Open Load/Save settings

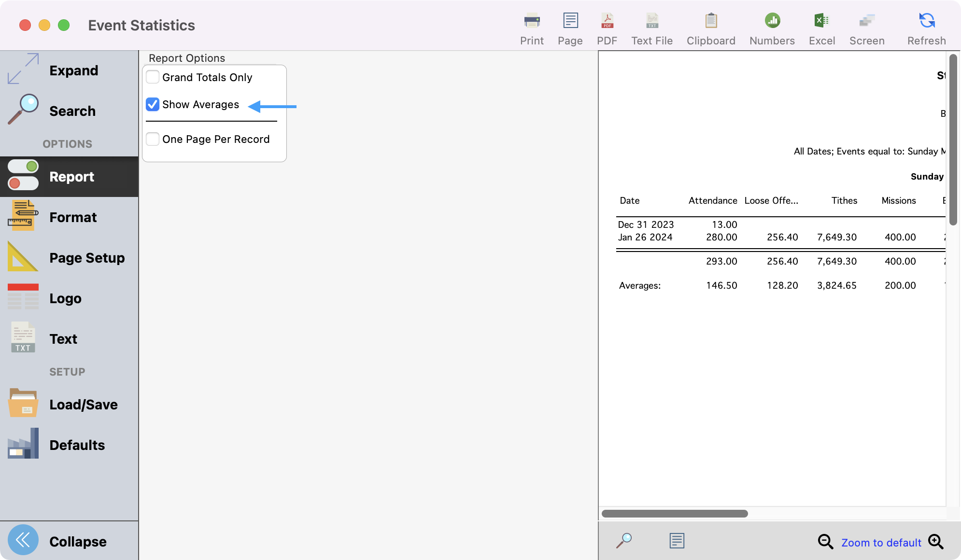click(x=69, y=404)
